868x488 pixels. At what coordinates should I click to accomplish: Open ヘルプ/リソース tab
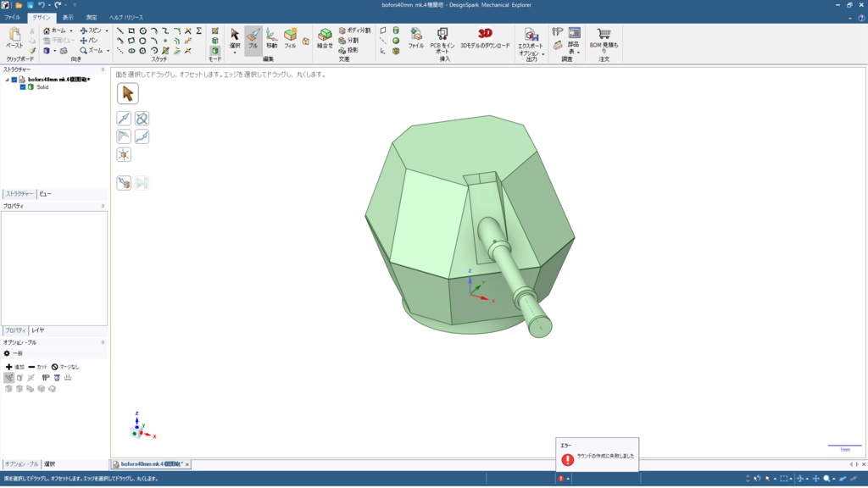[126, 18]
